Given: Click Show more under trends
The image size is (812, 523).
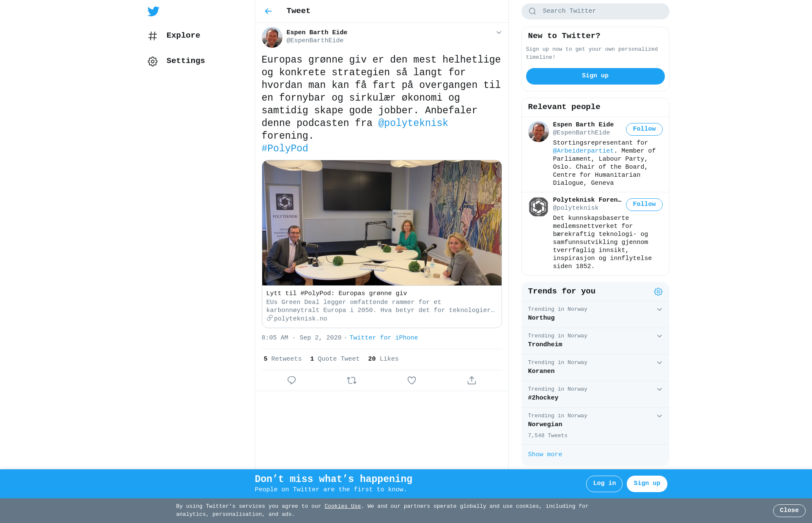Looking at the screenshot, I should point(545,455).
